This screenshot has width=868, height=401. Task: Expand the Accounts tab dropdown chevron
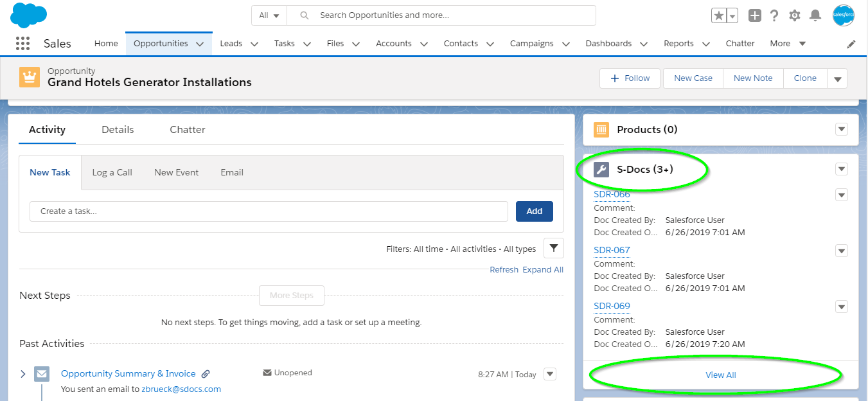(424, 44)
